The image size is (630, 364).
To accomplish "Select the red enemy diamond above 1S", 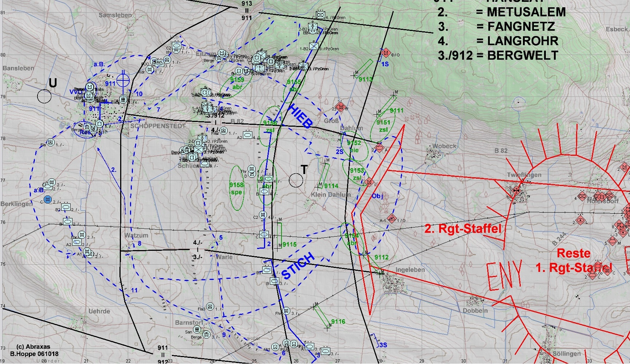I will coord(386,53).
